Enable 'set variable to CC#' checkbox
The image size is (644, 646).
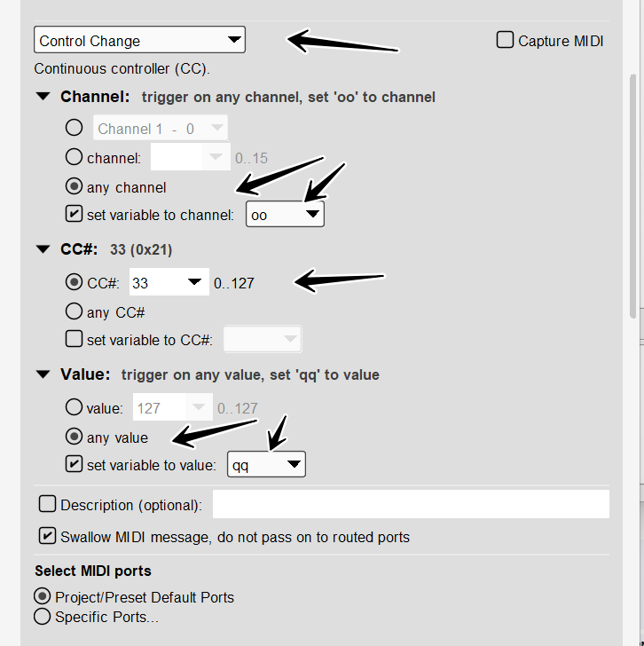point(75,339)
